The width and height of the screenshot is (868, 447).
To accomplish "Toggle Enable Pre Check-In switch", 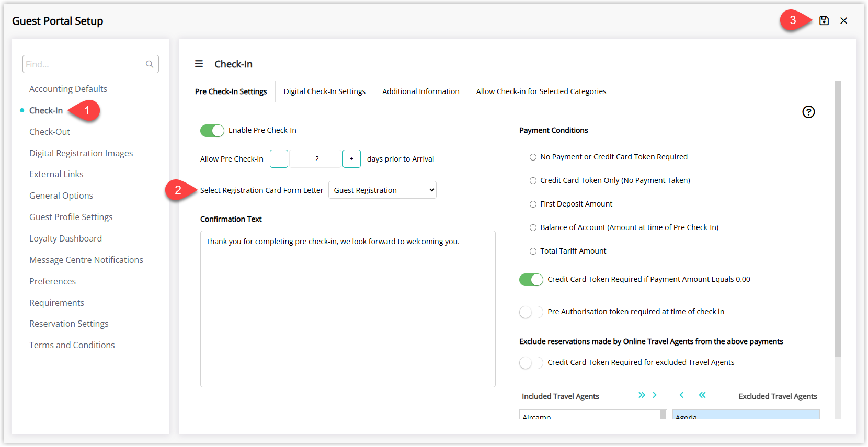I will (x=212, y=131).
